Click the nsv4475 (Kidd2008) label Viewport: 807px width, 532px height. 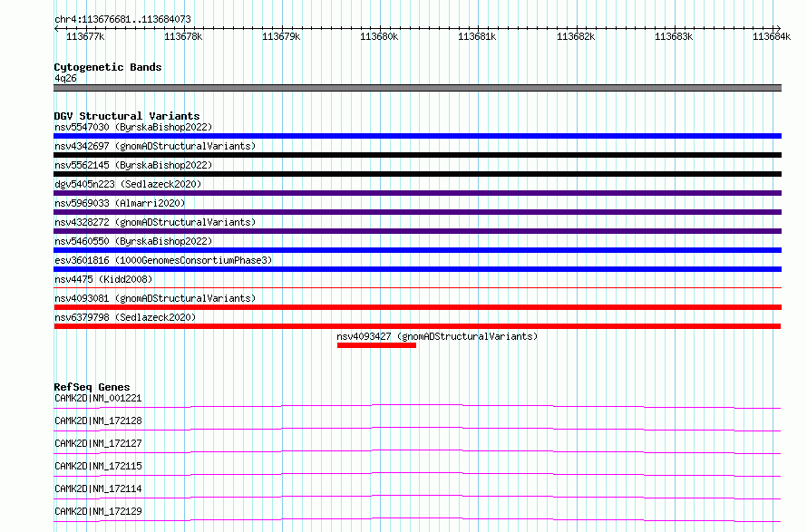pyautogui.click(x=103, y=279)
